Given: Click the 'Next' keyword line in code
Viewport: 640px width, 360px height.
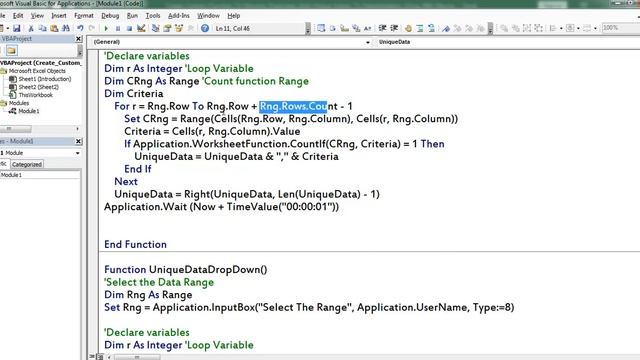Looking at the screenshot, I should pos(126,182).
